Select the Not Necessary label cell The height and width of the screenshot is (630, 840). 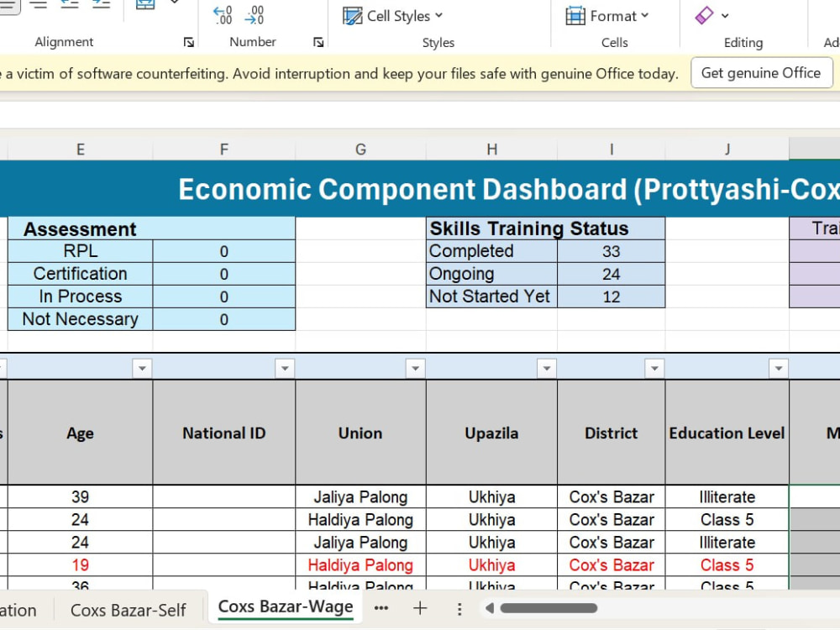[81, 318]
